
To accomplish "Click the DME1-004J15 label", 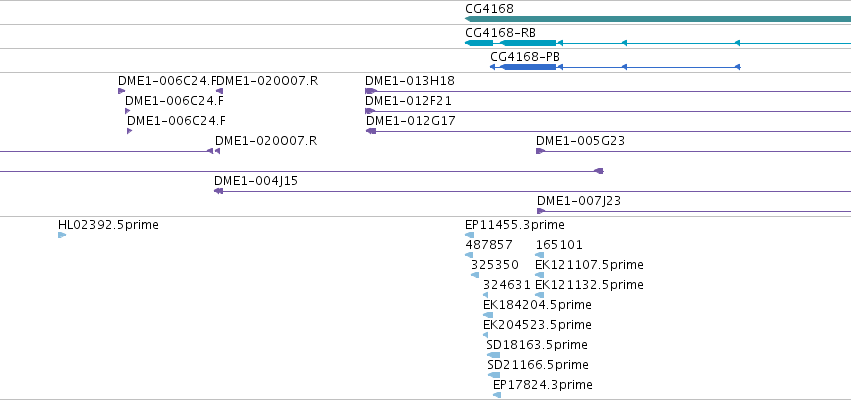I will point(256,181).
